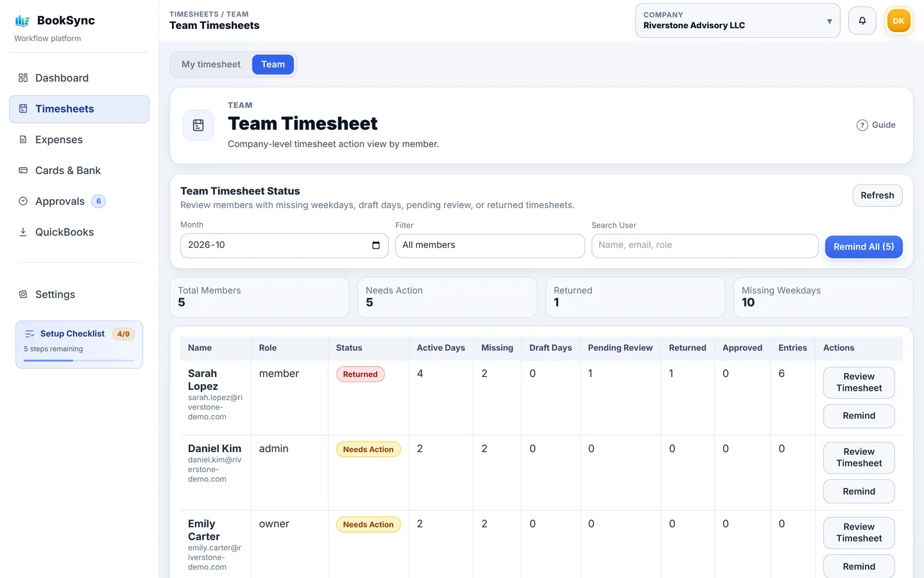Click the Approvals count badge 6
The width and height of the screenshot is (924, 578).
98,201
